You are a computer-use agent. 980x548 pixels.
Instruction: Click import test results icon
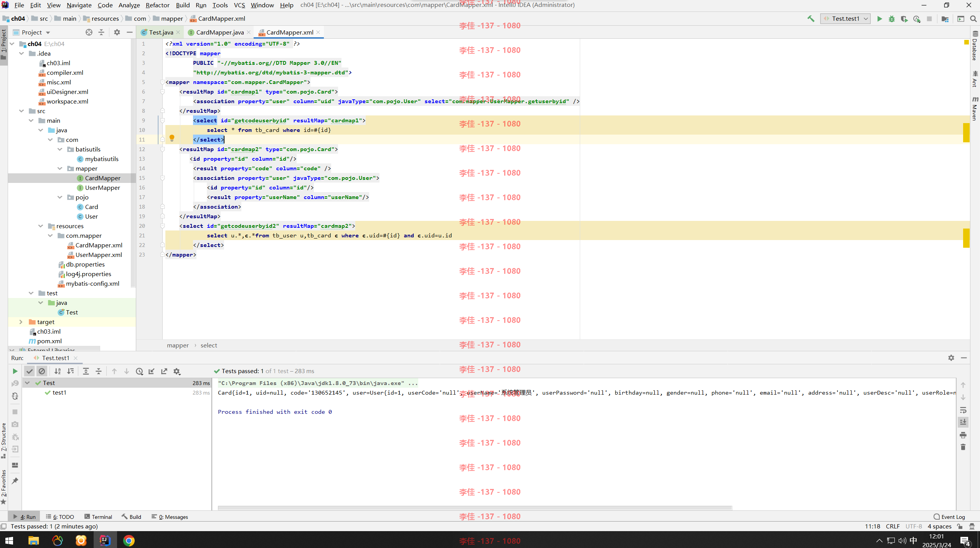[x=152, y=371]
